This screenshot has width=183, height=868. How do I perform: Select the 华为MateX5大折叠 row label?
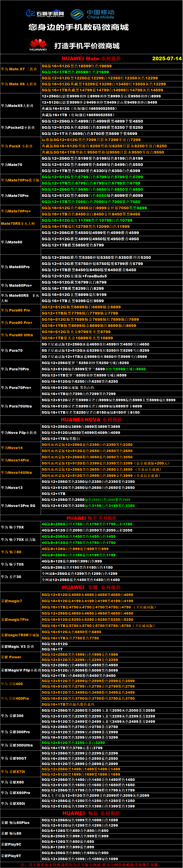pos(17,106)
